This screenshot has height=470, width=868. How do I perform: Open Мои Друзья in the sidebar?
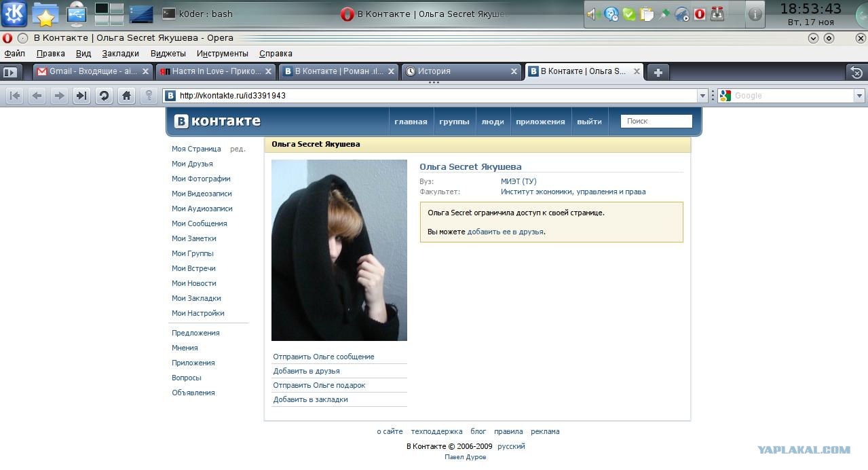(x=192, y=164)
